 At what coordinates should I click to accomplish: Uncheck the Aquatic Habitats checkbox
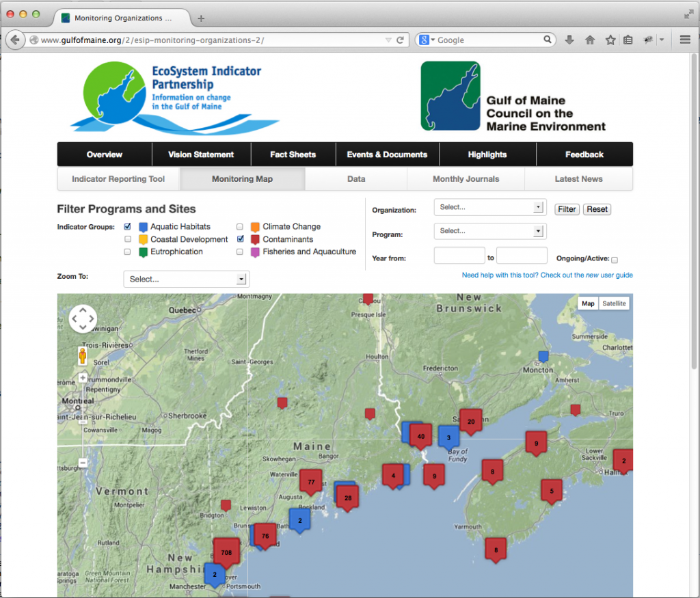click(x=128, y=226)
